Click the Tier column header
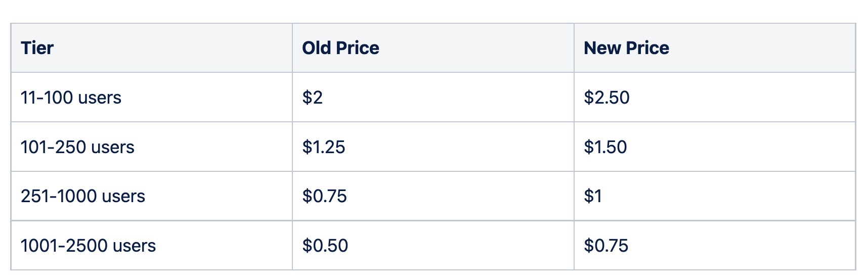 152,48
